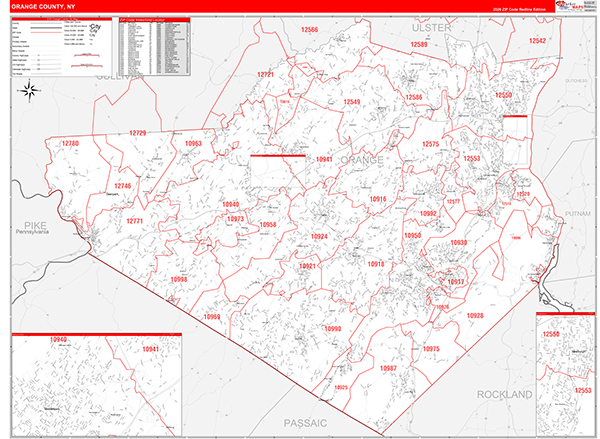Click ZIP code 10940 on main map
Screen dimensions: 600x439
[x=230, y=204]
